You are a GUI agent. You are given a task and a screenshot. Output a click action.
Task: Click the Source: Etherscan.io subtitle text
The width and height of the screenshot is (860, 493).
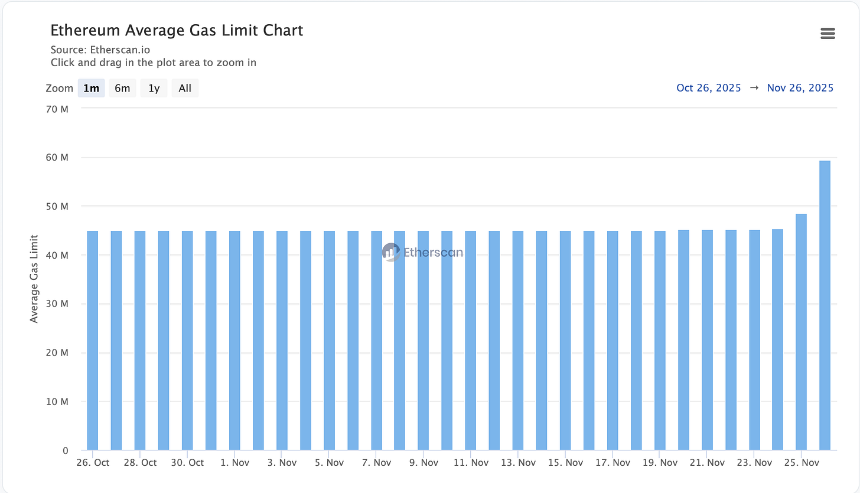(x=100, y=49)
